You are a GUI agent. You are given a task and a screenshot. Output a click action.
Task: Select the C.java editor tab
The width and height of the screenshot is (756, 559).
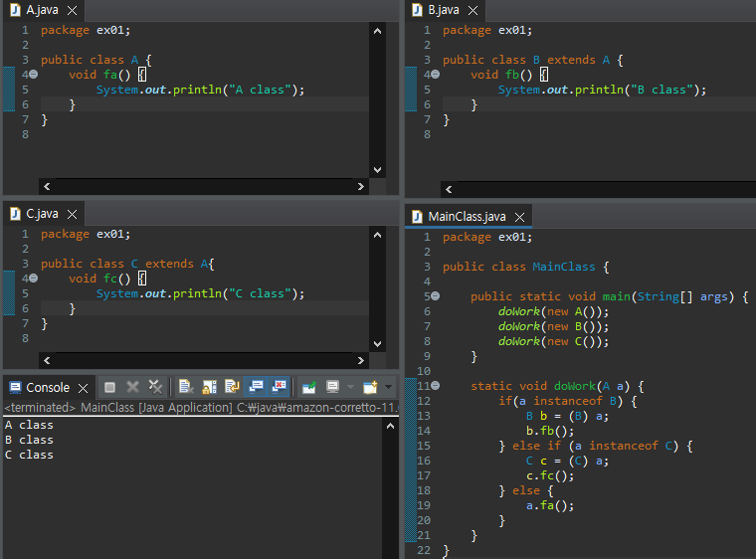coord(42,214)
